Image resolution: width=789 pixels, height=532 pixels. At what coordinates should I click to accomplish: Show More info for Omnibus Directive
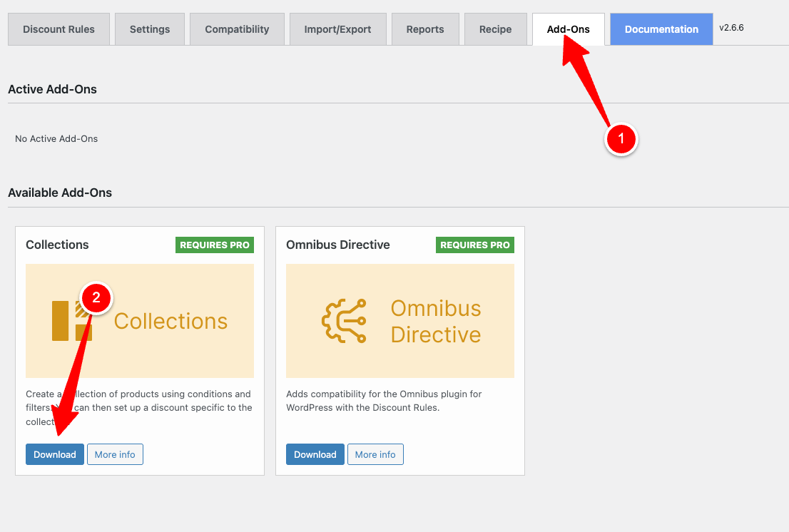[x=375, y=454]
